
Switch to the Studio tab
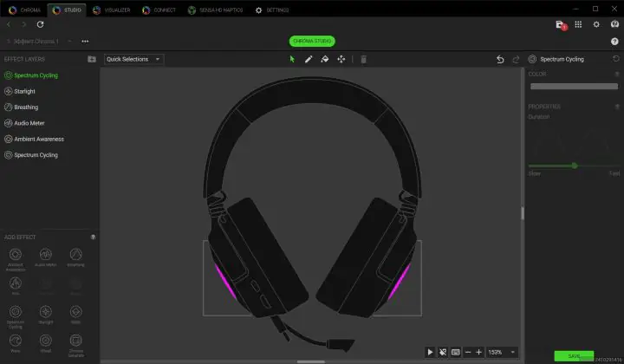tap(67, 10)
